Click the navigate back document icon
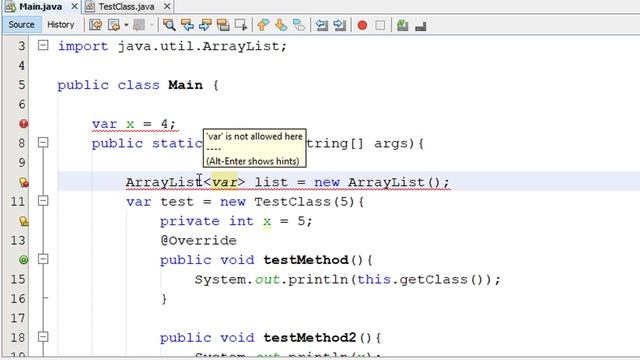640x360 pixels. [114, 25]
